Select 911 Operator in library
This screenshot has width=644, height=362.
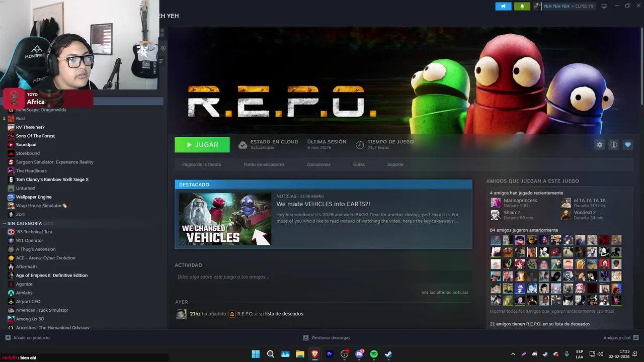click(29, 240)
